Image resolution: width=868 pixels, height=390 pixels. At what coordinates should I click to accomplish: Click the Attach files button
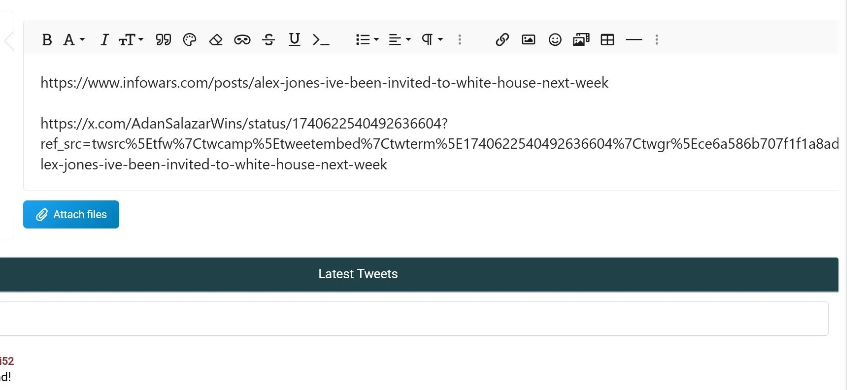pos(71,215)
